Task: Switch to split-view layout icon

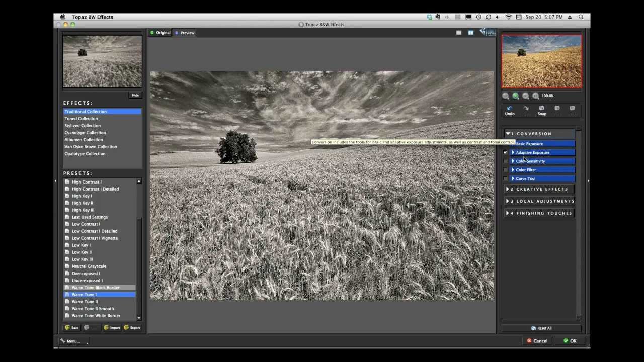Action: 471,33
